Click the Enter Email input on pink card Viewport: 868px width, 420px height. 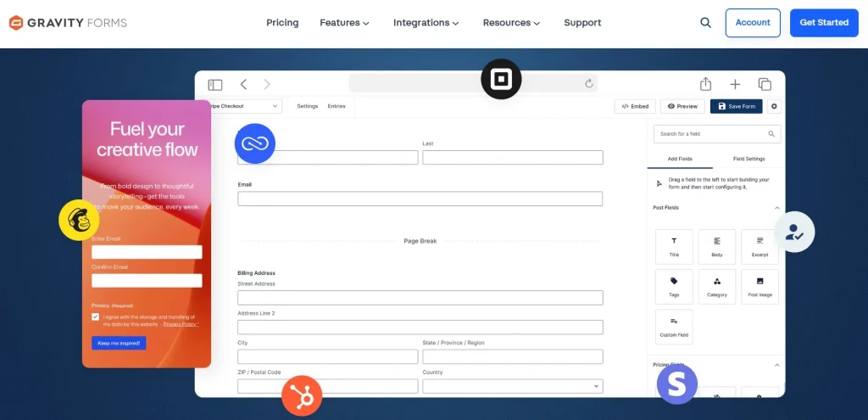147,252
